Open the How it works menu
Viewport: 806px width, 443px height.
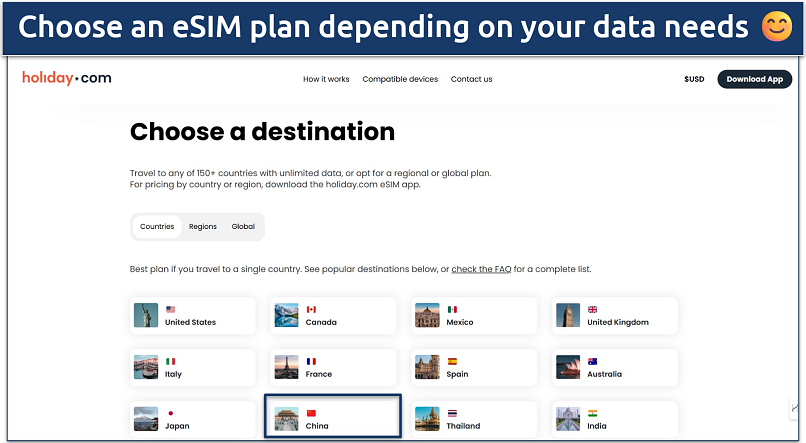pos(326,79)
